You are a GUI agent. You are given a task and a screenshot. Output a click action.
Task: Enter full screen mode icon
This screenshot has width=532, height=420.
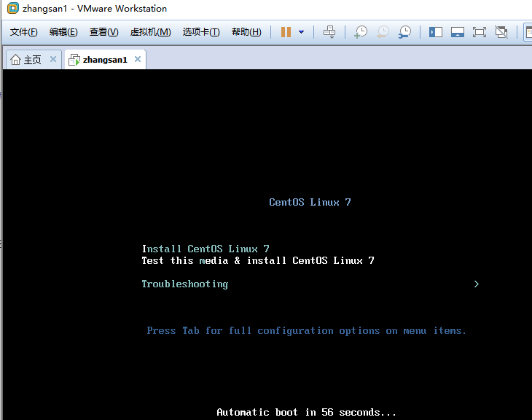[480, 32]
